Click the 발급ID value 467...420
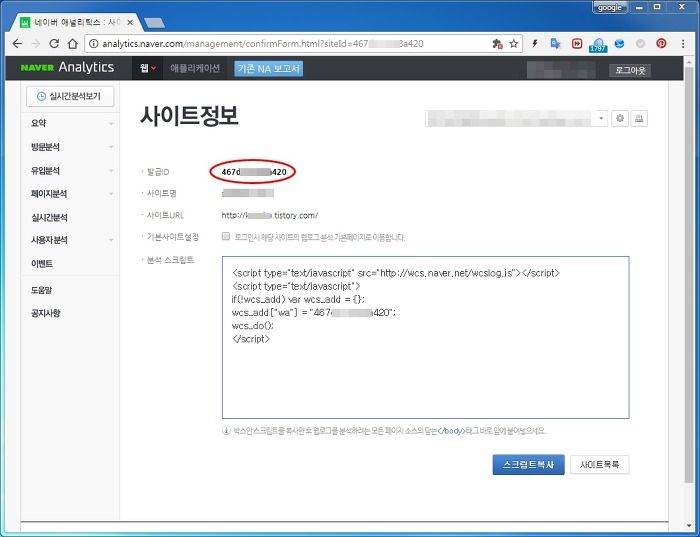This screenshot has height=537, width=700. (x=254, y=172)
